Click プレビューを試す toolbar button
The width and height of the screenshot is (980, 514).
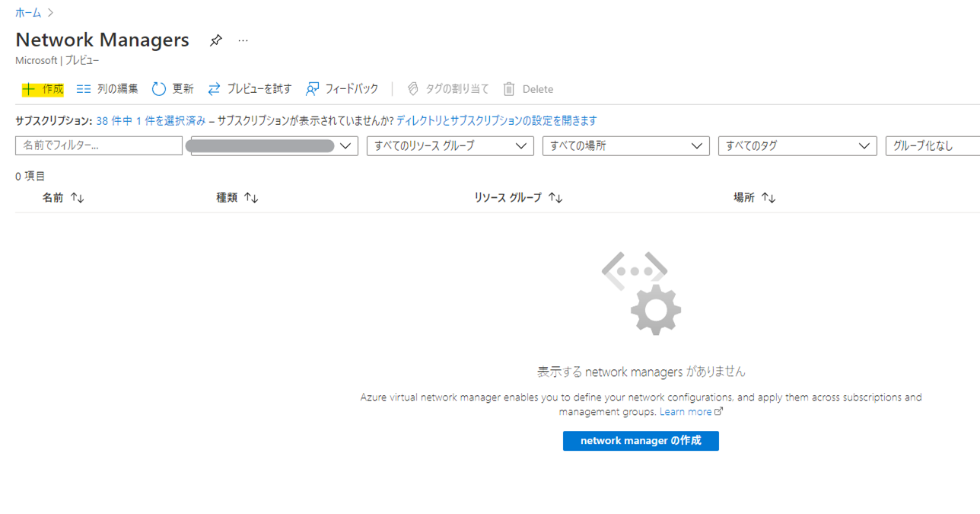pyautogui.click(x=250, y=89)
